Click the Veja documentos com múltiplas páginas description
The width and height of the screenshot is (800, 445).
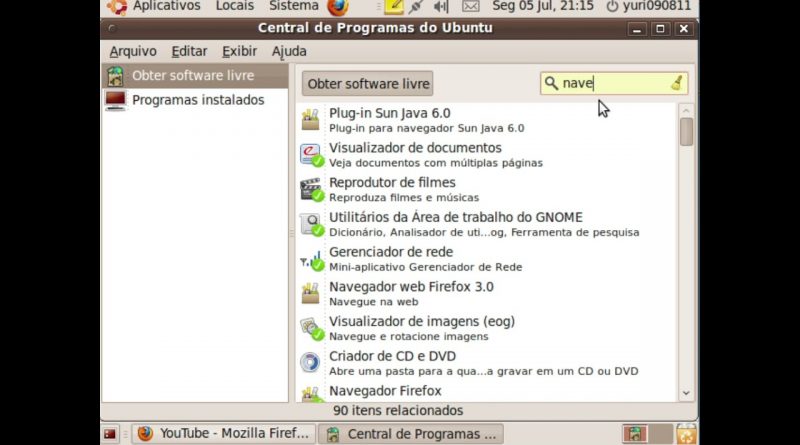436,163
